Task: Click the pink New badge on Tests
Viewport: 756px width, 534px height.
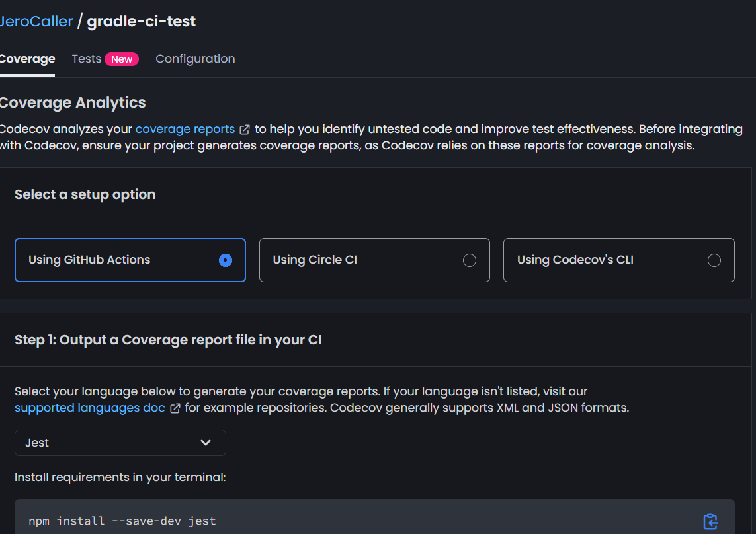Action: click(122, 59)
